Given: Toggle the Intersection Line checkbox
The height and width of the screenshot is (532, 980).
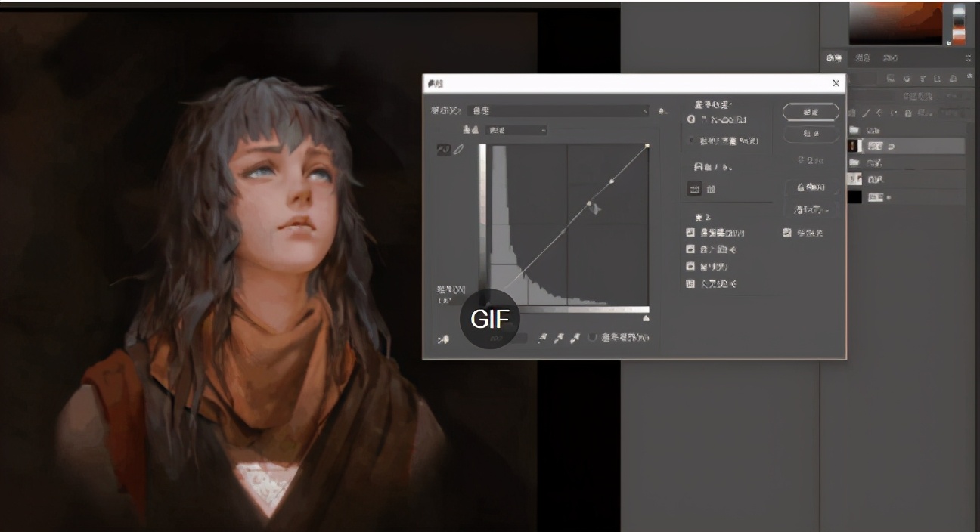Looking at the screenshot, I should coord(690,284).
